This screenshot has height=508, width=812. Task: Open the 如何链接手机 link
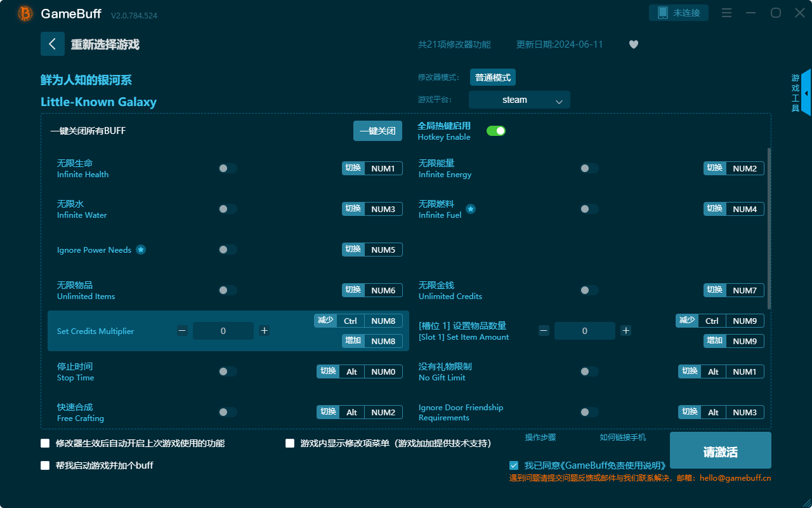[x=623, y=437]
